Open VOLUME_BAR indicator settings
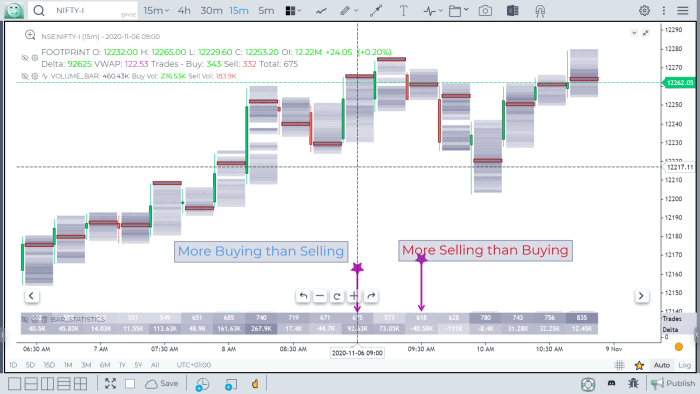This screenshot has width=700, height=394. (35, 76)
